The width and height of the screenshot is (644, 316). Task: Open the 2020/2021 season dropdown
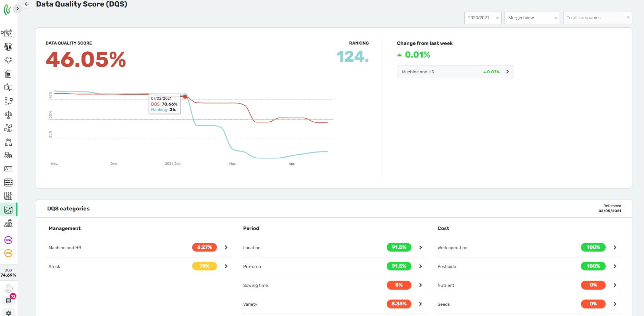click(x=482, y=18)
